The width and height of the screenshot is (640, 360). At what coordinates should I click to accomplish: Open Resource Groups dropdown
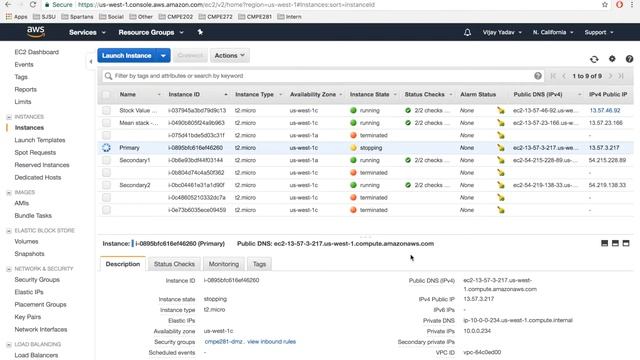pyautogui.click(x=151, y=32)
